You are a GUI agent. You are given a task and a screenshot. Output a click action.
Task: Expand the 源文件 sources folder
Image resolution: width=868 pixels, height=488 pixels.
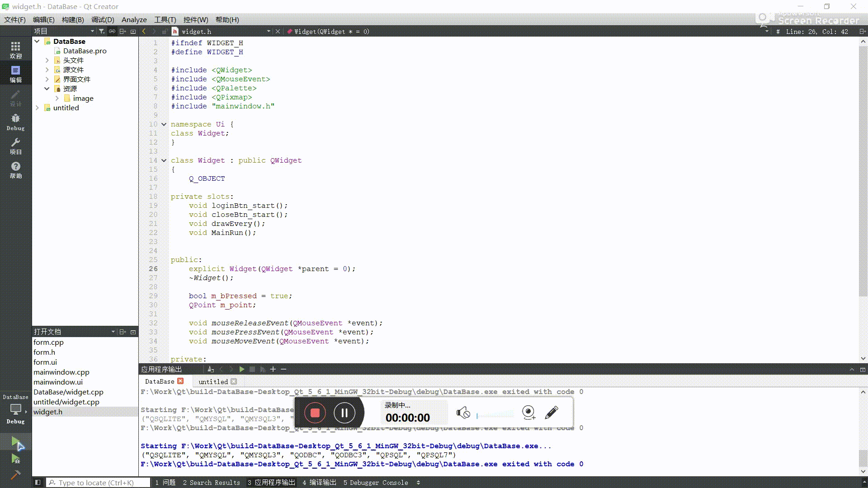coord(47,70)
